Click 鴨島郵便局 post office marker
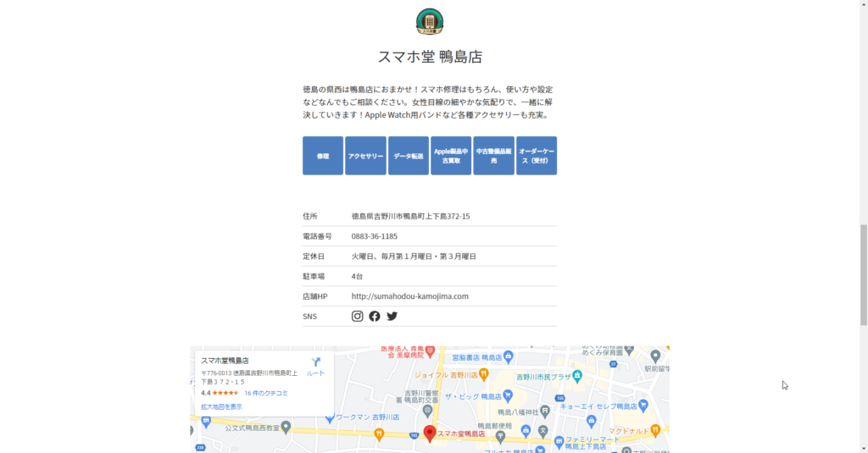The width and height of the screenshot is (868, 453). (500, 436)
